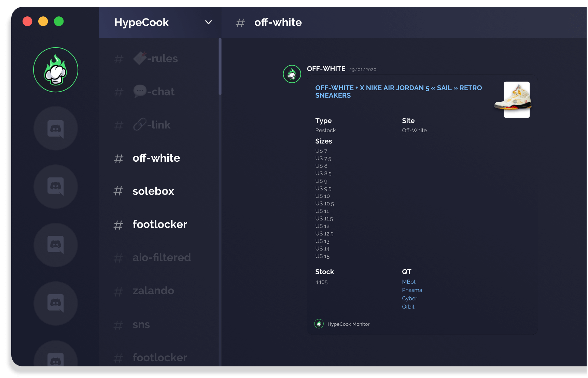Click the stock value 4405
This screenshot has width=588, height=378.
coord(321,282)
